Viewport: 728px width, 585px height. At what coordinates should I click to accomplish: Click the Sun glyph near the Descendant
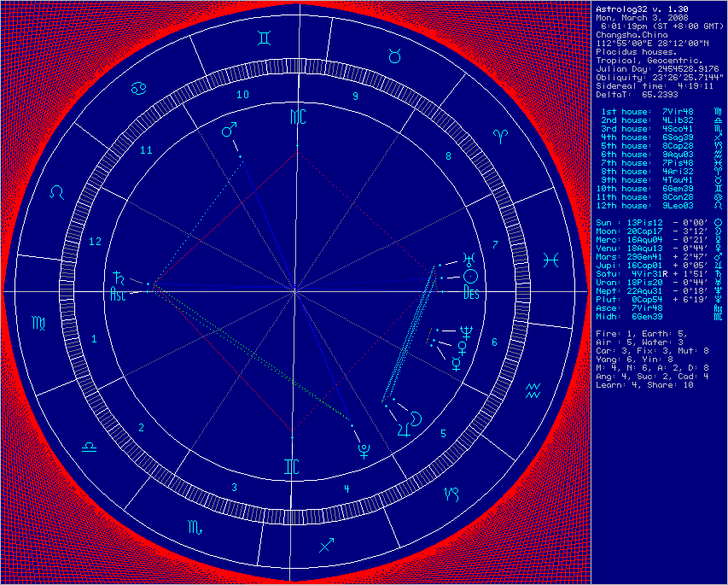469,277
